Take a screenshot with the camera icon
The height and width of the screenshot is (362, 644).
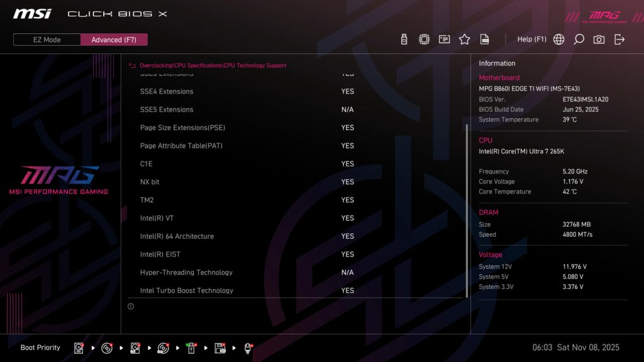tap(599, 38)
